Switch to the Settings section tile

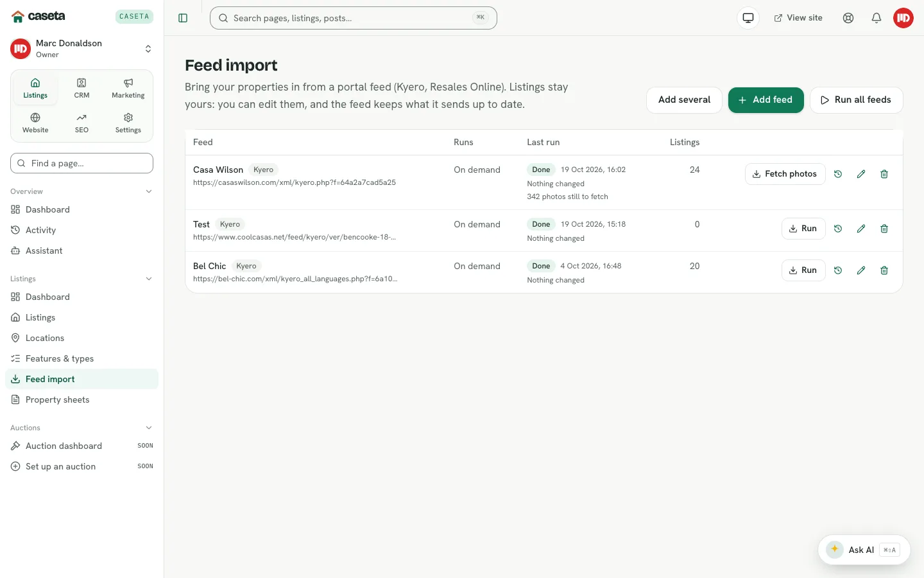tap(128, 123)
